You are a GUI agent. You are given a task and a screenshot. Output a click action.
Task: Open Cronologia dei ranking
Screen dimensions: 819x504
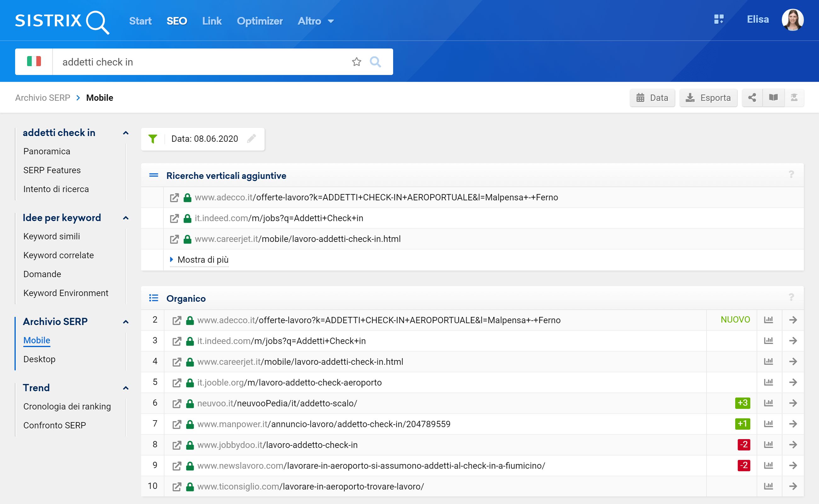tap(67, 407)
